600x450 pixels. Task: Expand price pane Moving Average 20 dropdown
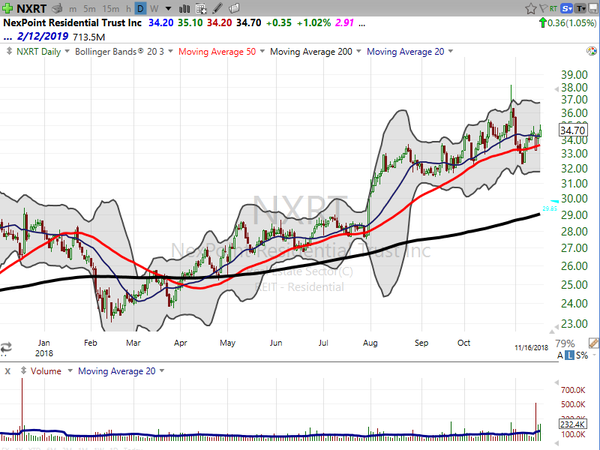pyautogui.click(x=450, y=51)
